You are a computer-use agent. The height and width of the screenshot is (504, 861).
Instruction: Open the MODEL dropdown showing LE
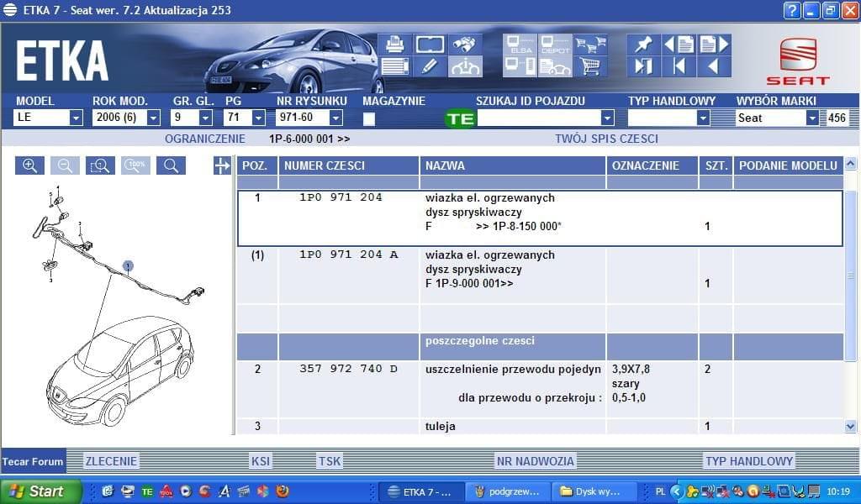pyautogui.click(x=76, y=118)
